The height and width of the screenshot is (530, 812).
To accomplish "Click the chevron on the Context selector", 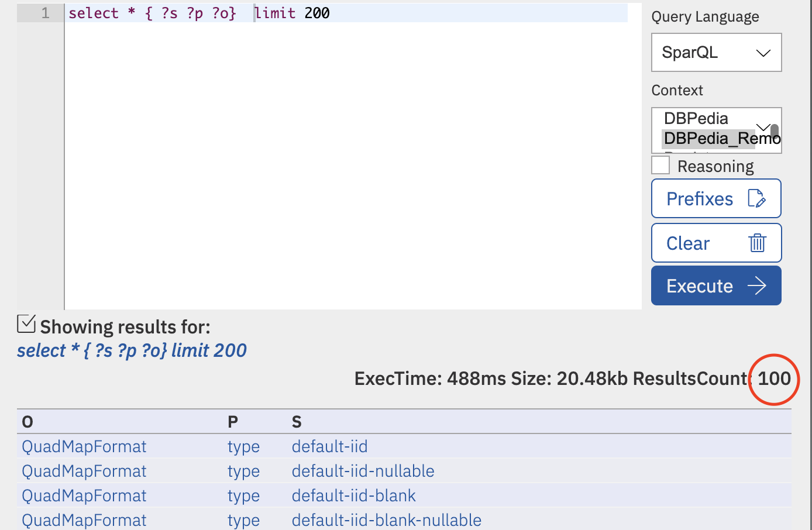I will (x=763, y=127).
